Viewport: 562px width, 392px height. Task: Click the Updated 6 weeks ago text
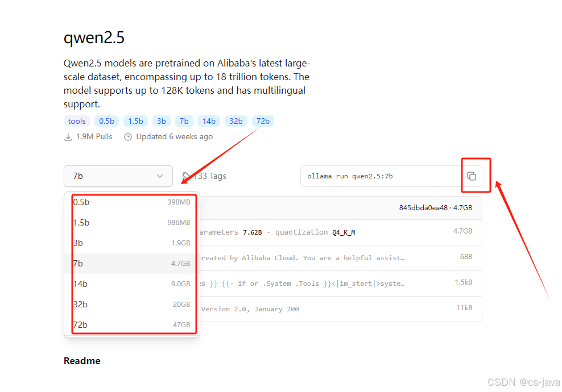(174, 137)
